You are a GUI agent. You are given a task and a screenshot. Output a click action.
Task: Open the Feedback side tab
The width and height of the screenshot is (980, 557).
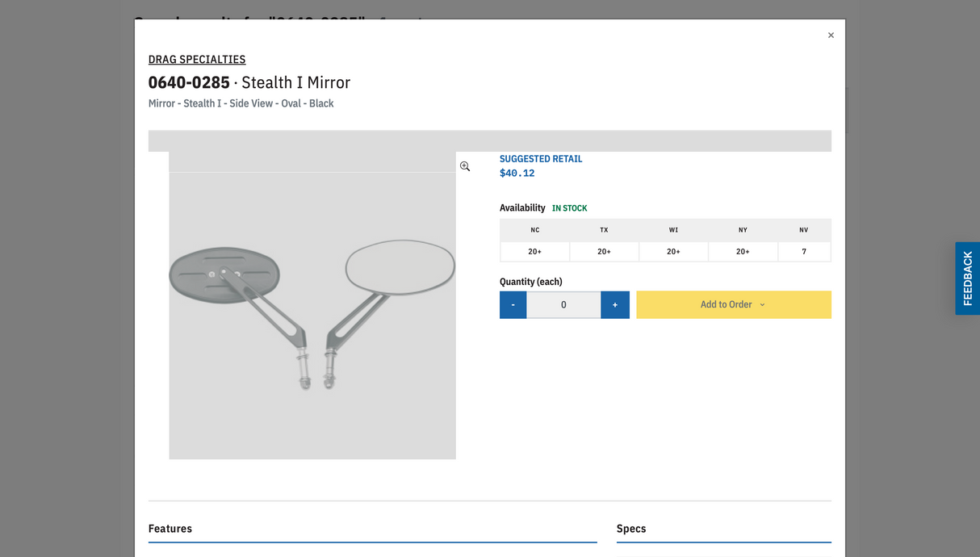click(x=967, y=278)
